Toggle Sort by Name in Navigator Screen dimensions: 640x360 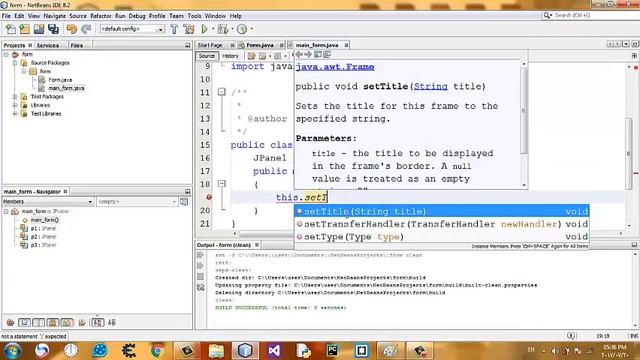[x=97, y=322]
